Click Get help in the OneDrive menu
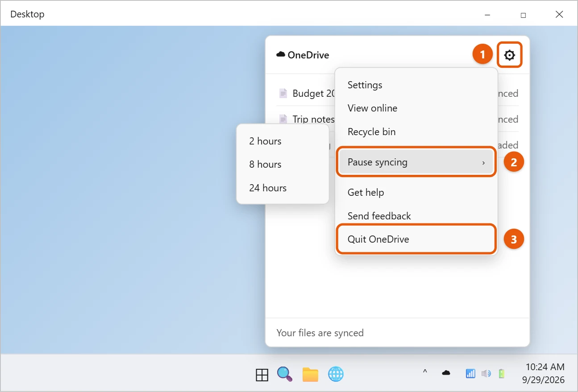578x392 pixels. 416,192
